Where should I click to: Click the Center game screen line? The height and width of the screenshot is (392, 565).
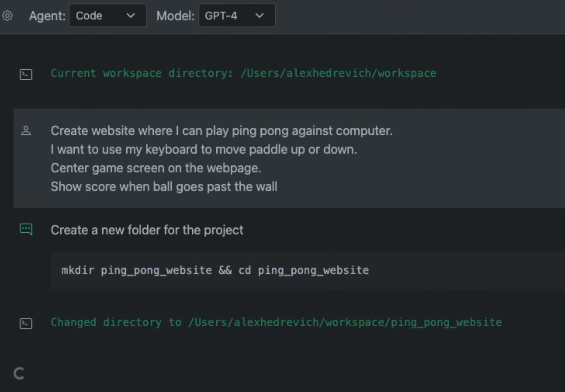click(156, 168)
